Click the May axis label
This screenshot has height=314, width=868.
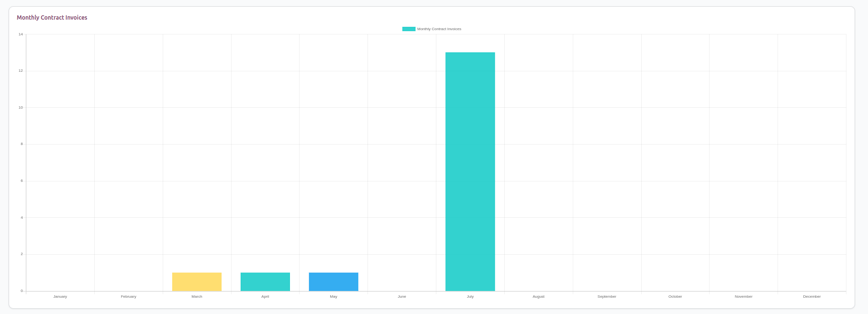tap(334, 297)
